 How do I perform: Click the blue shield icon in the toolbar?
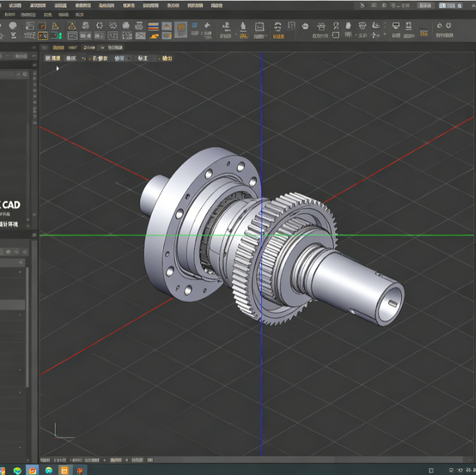pos(194,25)
